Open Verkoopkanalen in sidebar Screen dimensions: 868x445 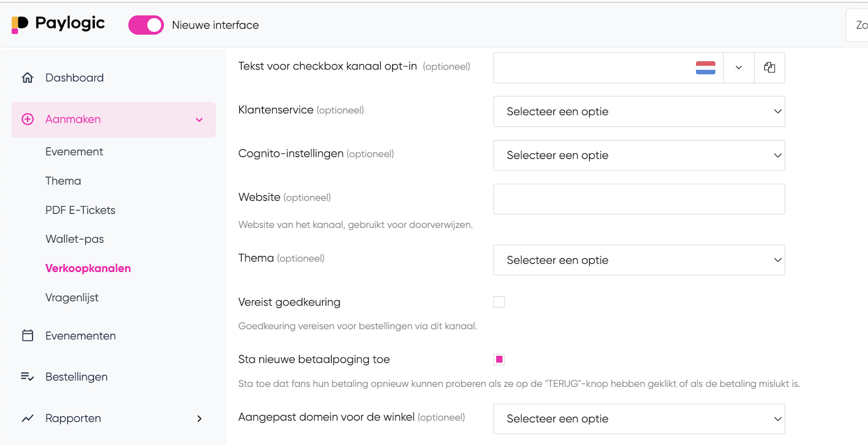[x=88, y=268]
